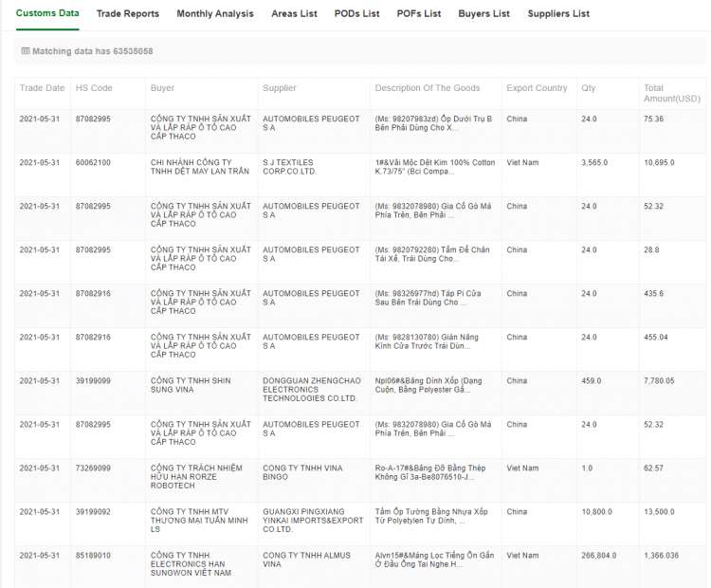
Task: Click the (Ms: 98326977hd) Táp Pi Cửa description
Action: click(x=428, y=297)
